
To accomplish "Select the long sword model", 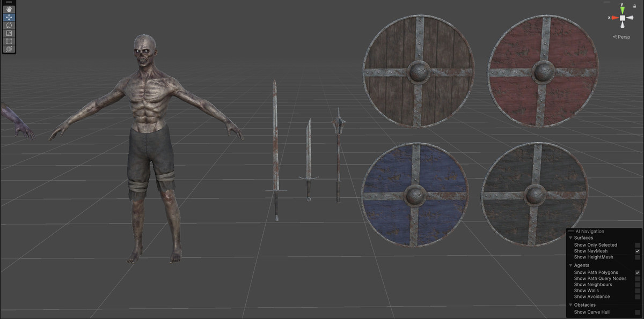I will pos(275,150).
